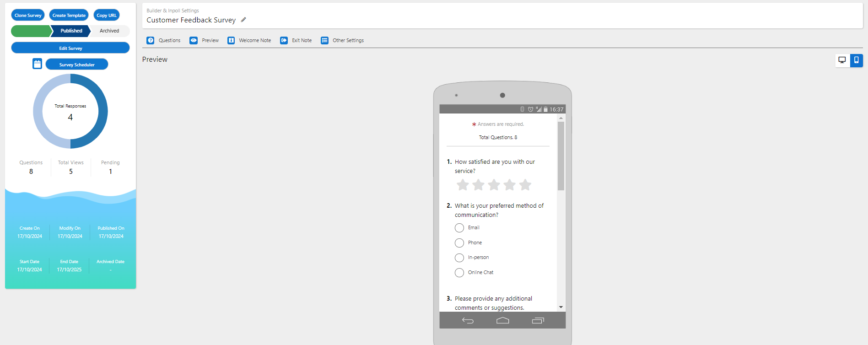Click the pencil icon beside Customer Feedback Survey

243,20
